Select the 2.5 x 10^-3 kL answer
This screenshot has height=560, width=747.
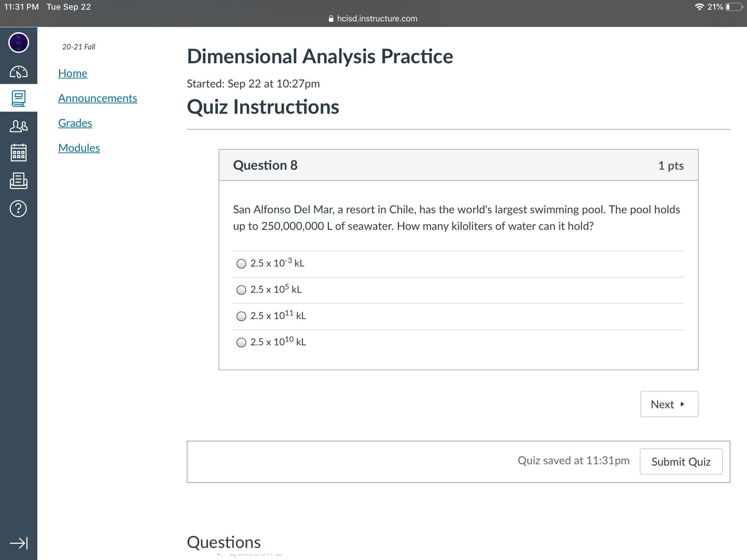241,264
